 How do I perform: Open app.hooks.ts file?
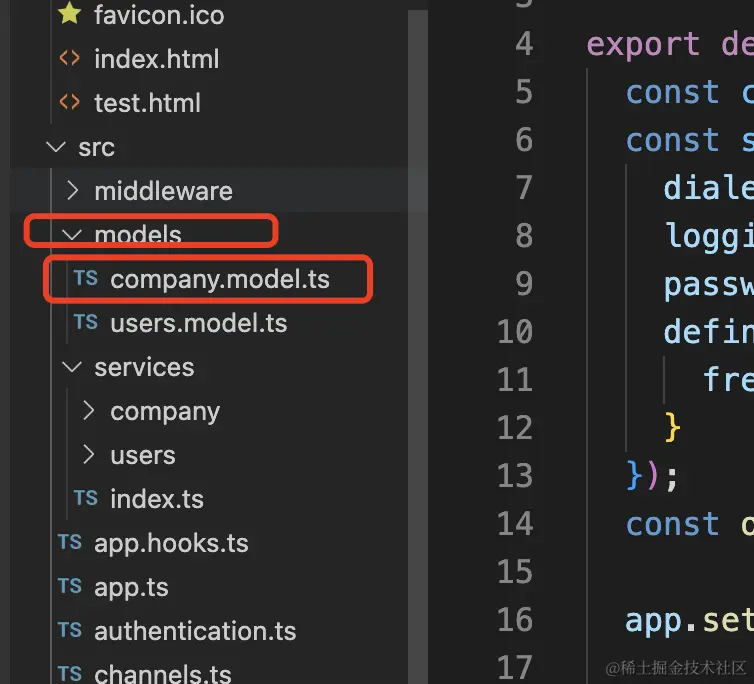pos(171,544)
